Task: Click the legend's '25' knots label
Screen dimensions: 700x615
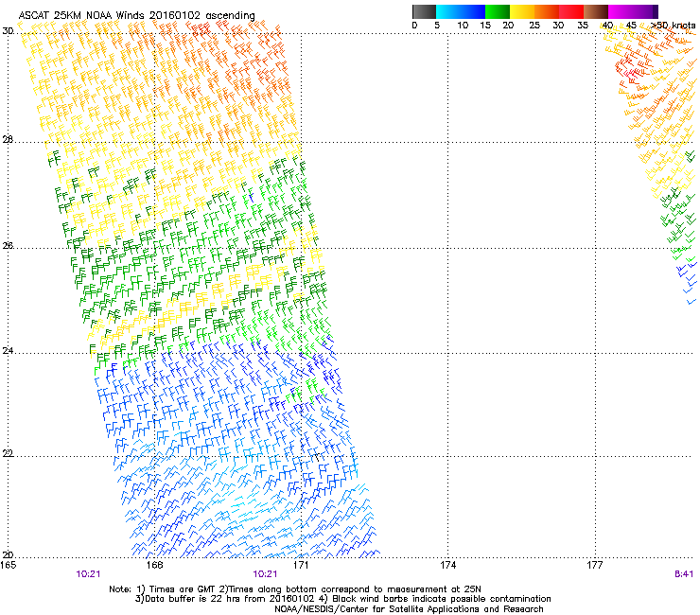Action: [x=534, y=25]
